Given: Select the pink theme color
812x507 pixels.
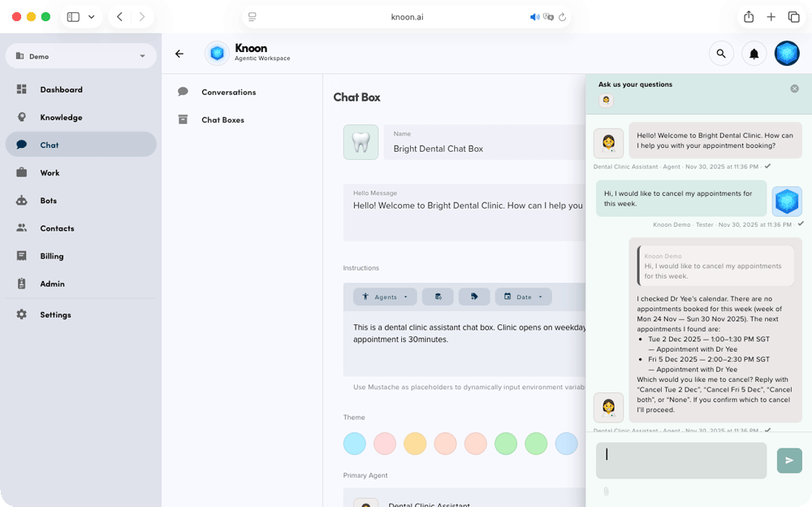Looking at the screenshot, I should click(x=385, y=444).
